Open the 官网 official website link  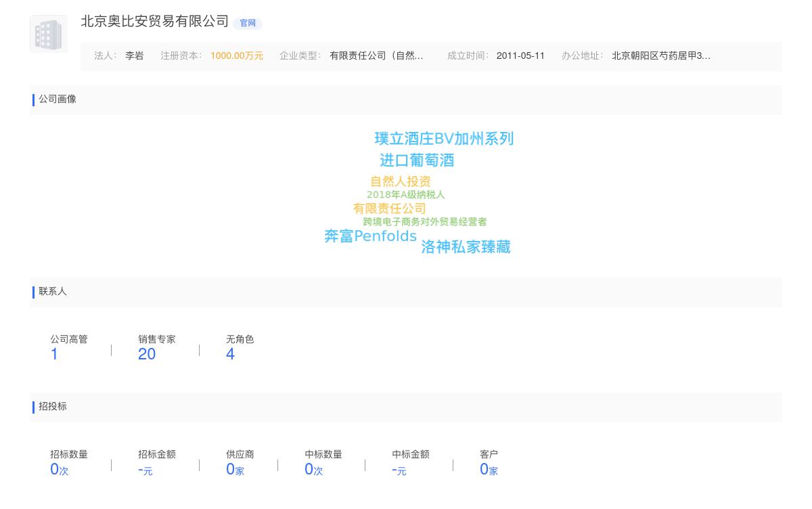248,23
